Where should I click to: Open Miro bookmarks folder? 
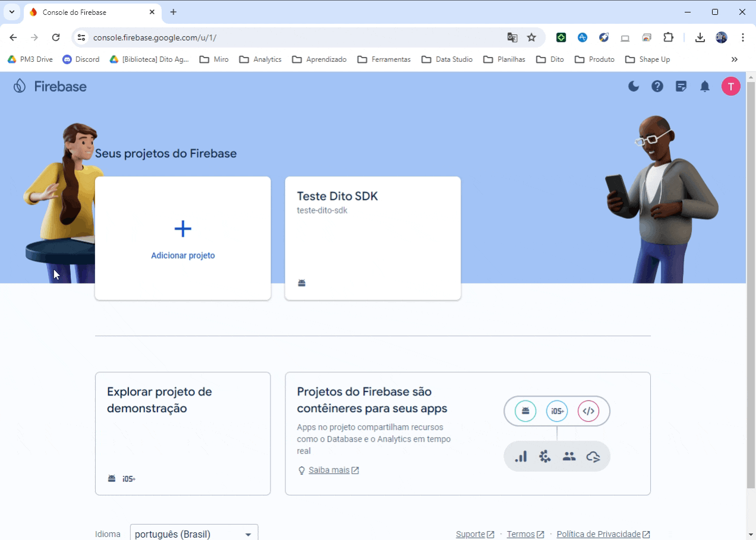tap(214, 59)
